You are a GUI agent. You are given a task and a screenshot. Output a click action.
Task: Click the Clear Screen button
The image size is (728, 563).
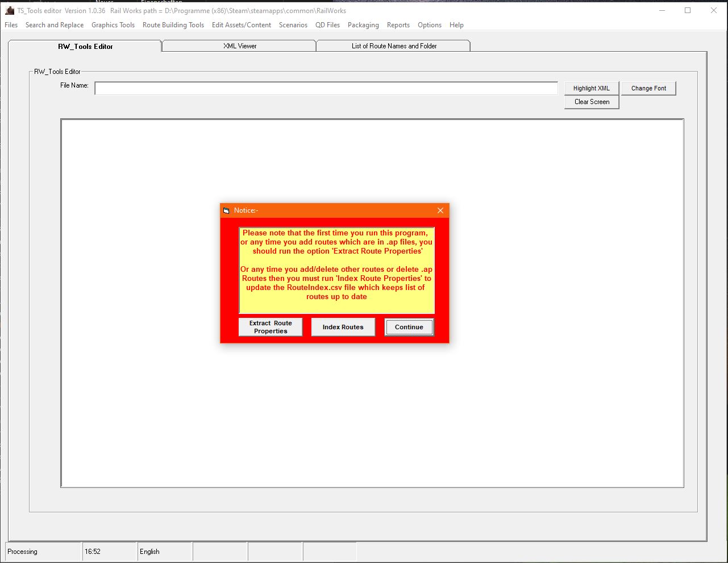pyautogui.click(x=592, y=102)
